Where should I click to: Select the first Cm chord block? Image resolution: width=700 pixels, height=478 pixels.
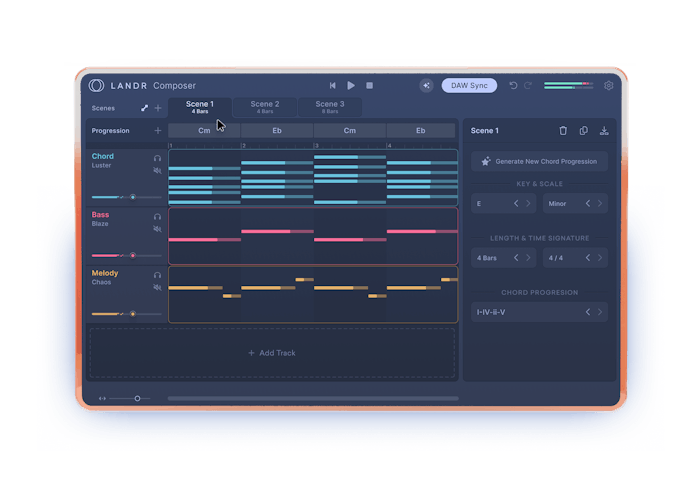pyautogui.click(x=204, y=130)
